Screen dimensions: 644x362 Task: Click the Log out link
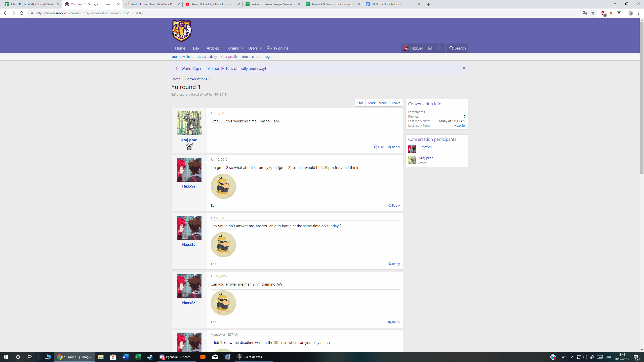tap(270, 57)
